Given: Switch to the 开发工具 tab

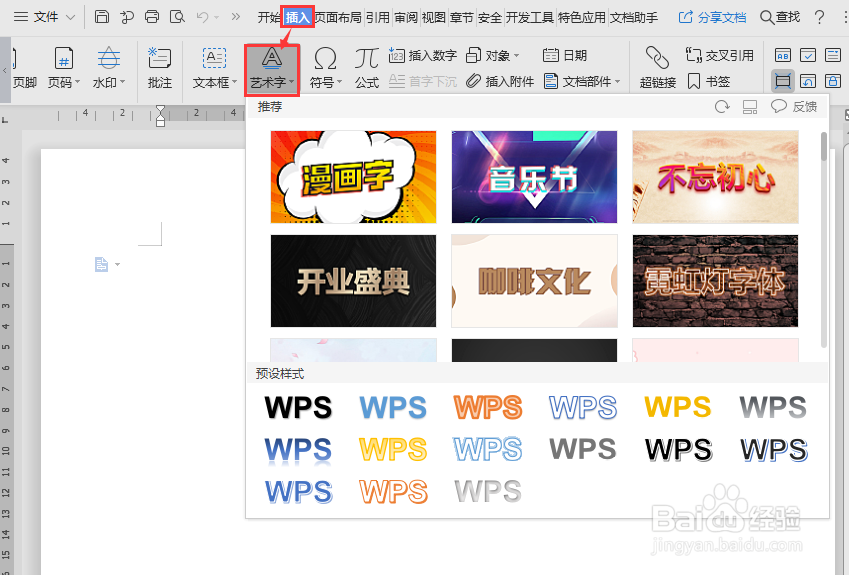Looking at the screenshot, I should 530,18.
